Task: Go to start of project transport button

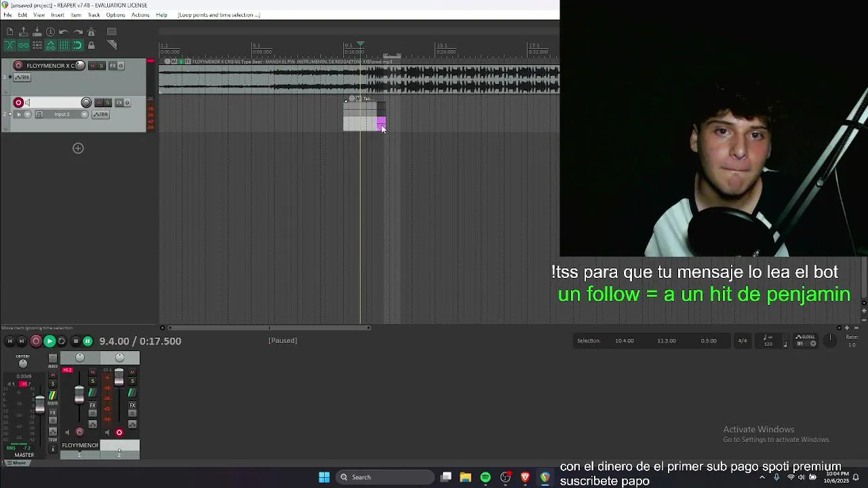Action: tap(9, 342)
